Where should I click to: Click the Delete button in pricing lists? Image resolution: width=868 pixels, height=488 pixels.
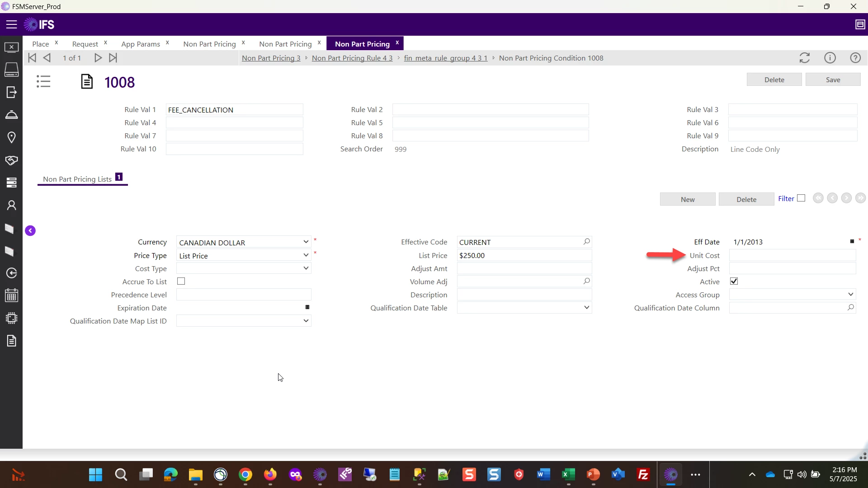click(746, 199)
